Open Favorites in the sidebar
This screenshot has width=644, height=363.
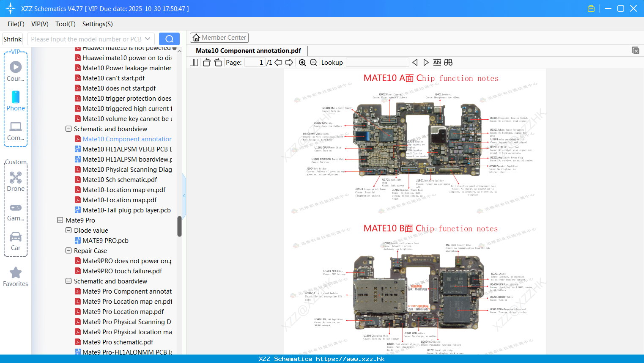tap(16, 277)
